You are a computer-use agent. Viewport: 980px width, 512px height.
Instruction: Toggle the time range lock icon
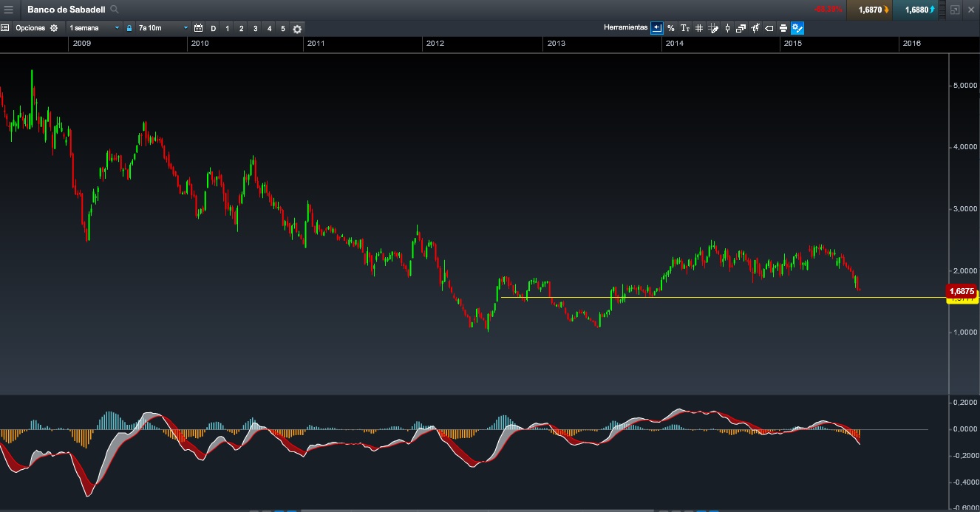pos(129,28)
